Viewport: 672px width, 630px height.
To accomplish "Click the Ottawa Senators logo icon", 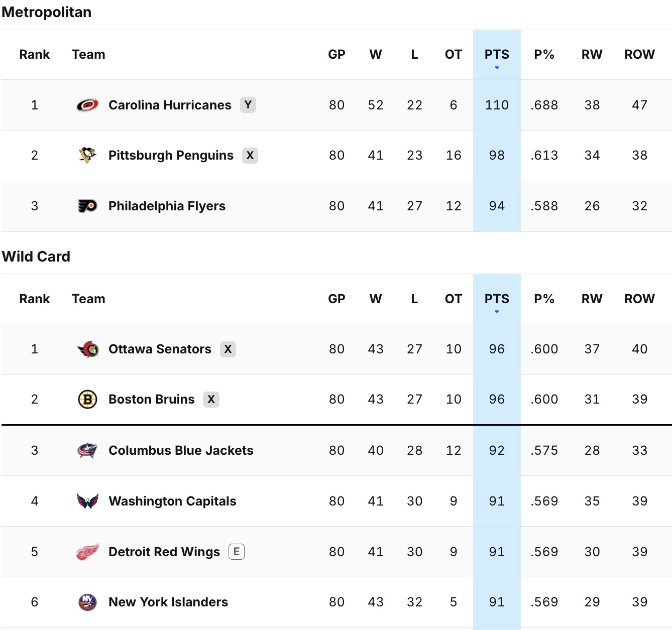I will tap(87, 349).
